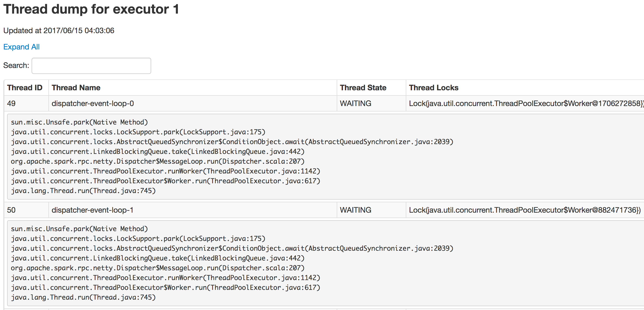
Task: Click the Updated at 2017/06/15 timestamp text
Action: click(59, 30)
